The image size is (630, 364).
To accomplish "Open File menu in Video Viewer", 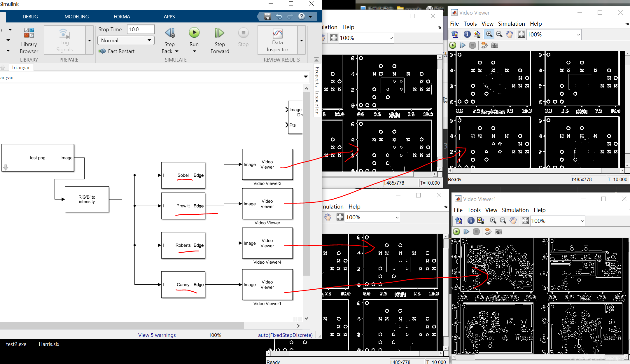I will 454,24.
